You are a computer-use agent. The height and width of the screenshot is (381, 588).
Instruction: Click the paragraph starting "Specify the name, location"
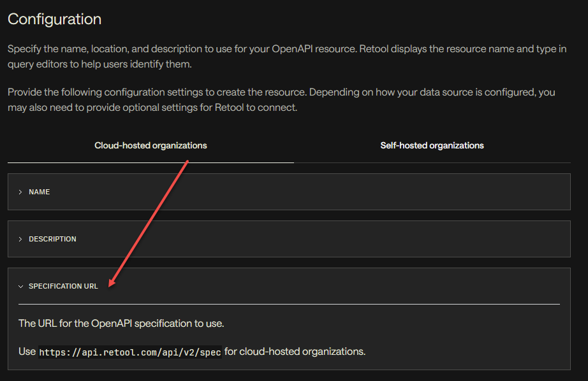(287, 56)
